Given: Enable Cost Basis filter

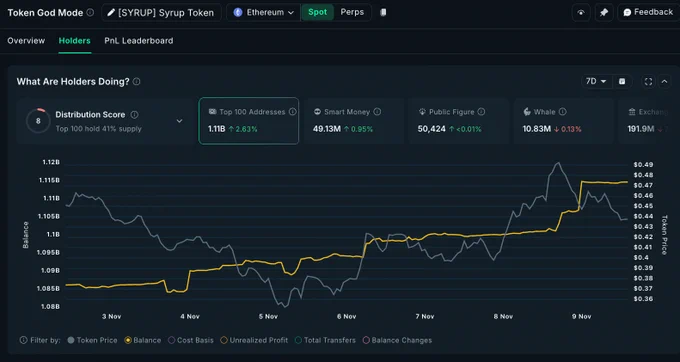Looking at the screenshot, I should (x=191, y=340).
